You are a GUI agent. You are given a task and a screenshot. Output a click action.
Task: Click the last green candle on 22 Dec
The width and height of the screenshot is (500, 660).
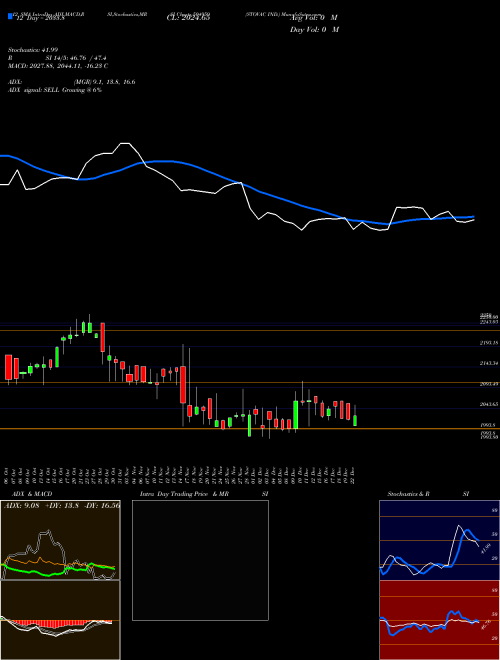point(355,420)
